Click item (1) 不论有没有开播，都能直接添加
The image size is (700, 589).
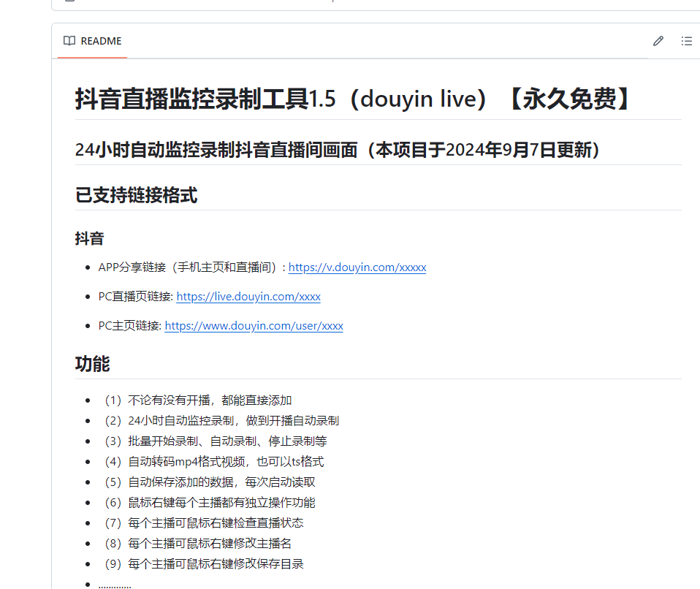(x=198, y=400)
